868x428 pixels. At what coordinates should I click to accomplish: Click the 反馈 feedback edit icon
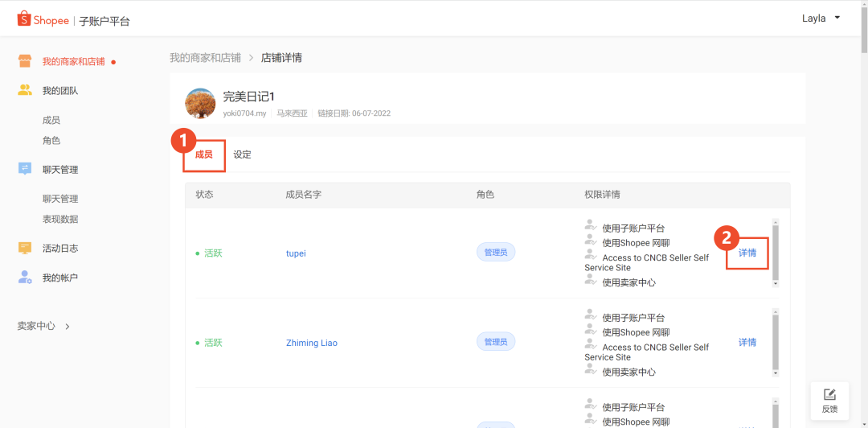pos(829,394)
